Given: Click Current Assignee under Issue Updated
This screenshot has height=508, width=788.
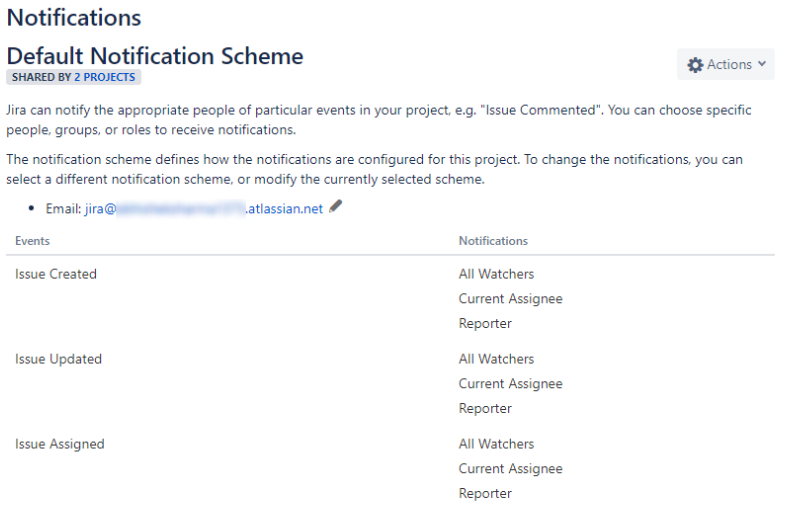Looking at the screenshot, I should (510, 383).
